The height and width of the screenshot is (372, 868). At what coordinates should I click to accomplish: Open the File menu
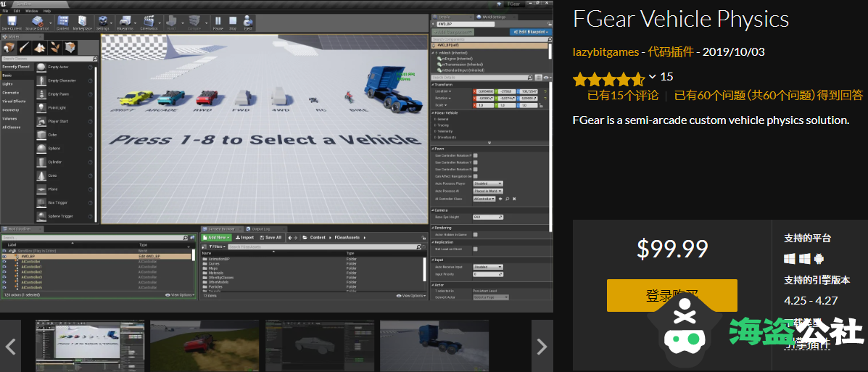[x=5, y=11]
